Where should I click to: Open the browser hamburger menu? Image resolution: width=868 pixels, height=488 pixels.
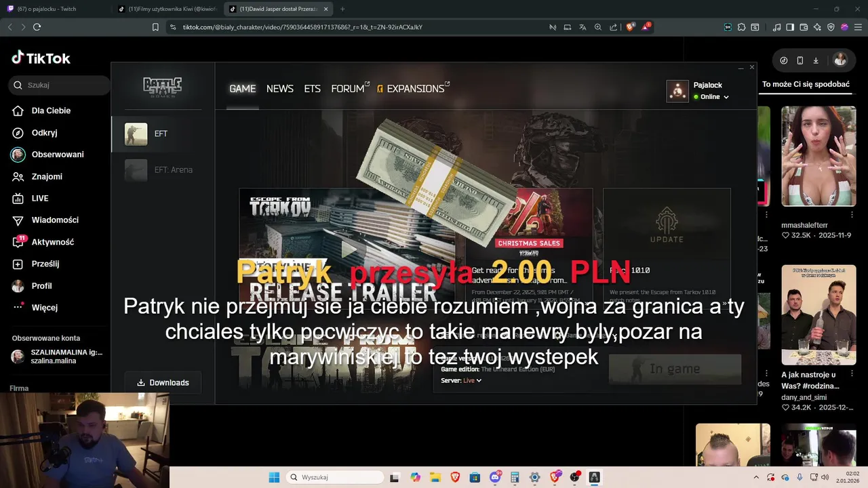tap(858, 27)
